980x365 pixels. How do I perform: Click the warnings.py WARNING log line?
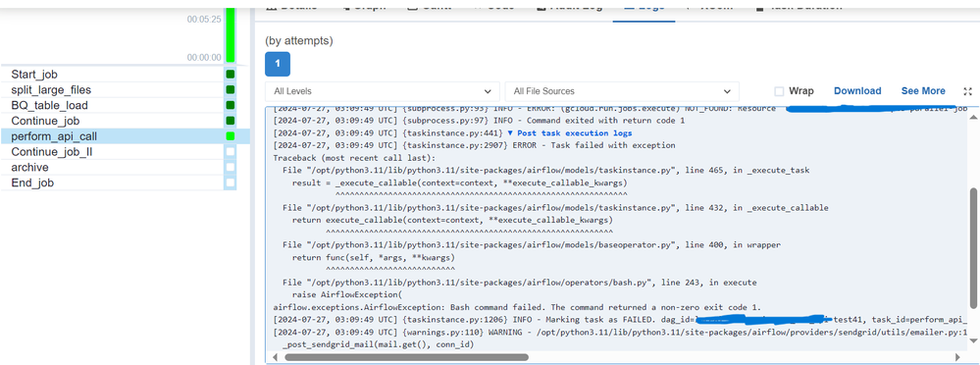[x=620, y=332]
